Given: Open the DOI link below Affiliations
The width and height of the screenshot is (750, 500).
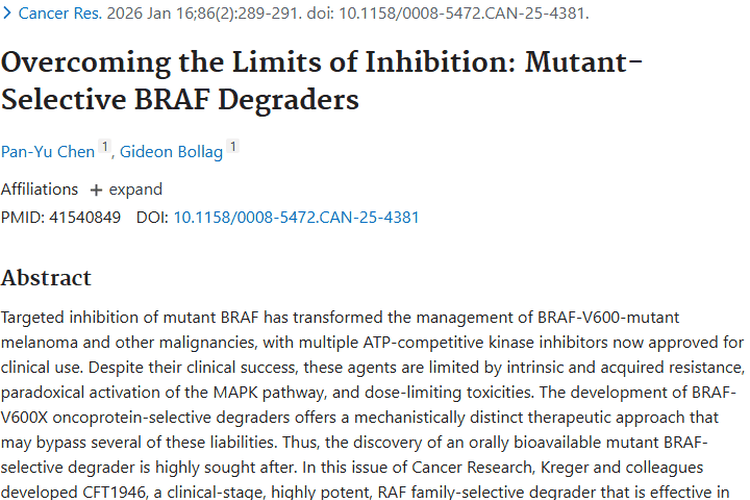Looking at the screenshot, I should click(296, 217).
